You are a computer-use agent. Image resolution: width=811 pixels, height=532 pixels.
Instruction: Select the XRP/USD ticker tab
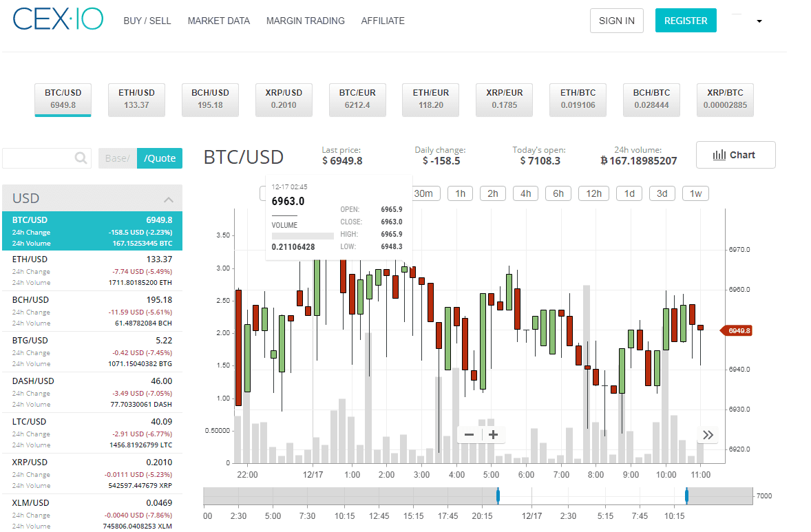click(284, 100)
